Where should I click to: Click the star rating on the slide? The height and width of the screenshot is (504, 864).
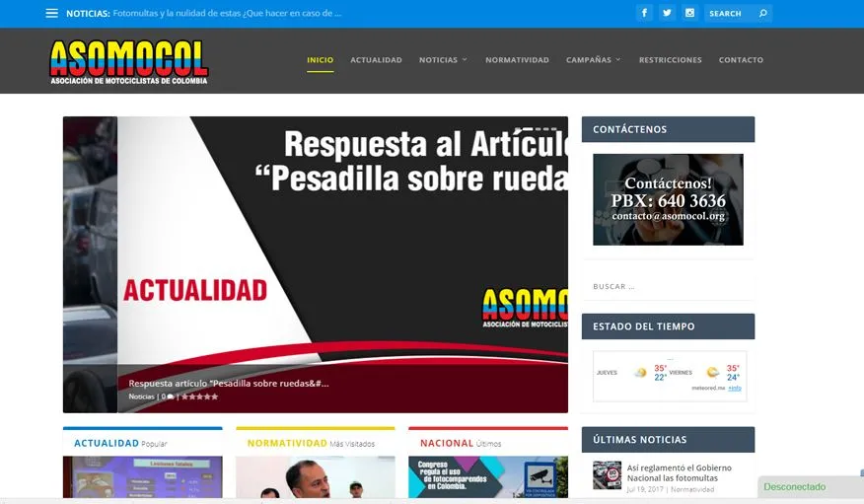pos(199,396)
